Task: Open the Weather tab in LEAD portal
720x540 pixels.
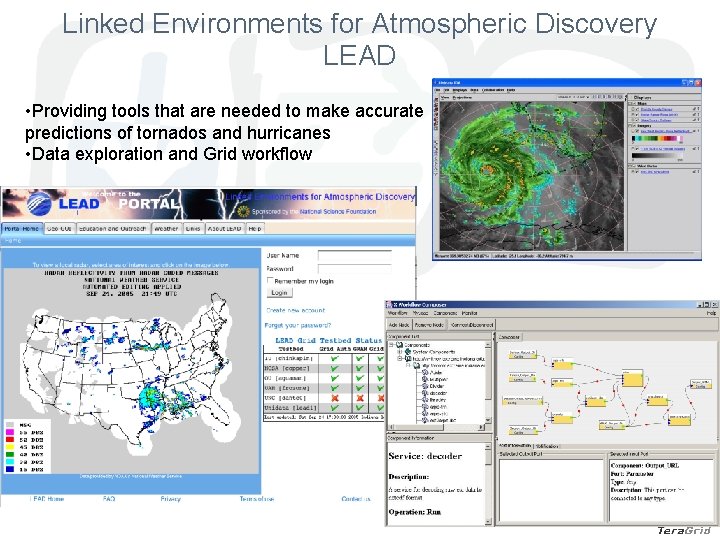Action: point(166,229)
